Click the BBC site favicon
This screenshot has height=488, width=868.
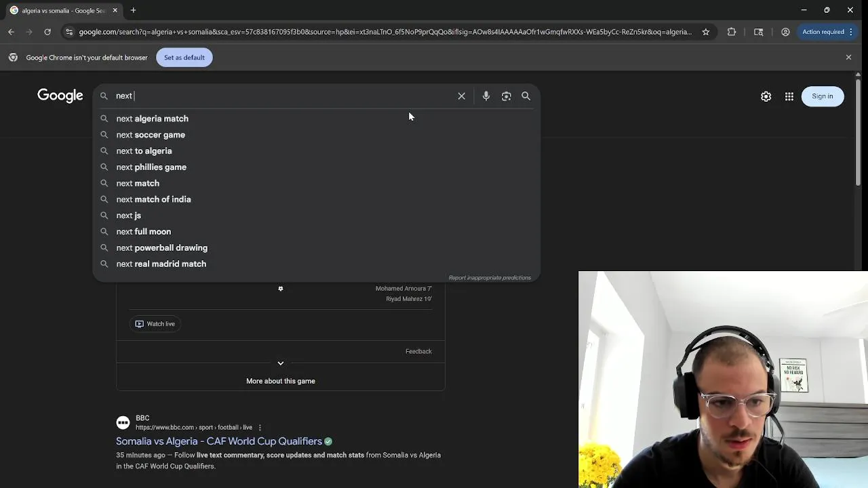point(123,423)
